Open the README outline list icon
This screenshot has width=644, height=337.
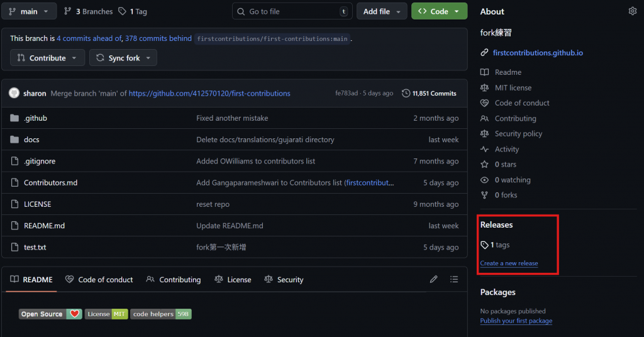[454, 280]
